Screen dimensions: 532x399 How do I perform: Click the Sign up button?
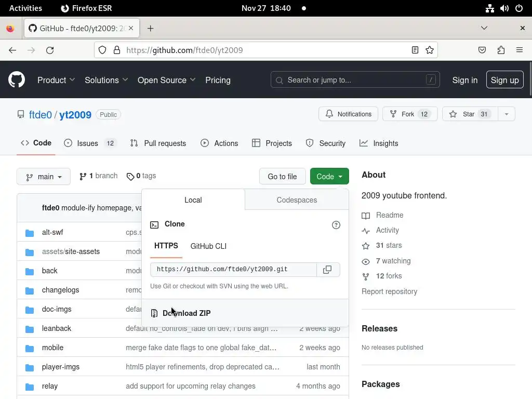tap(505, 79)
